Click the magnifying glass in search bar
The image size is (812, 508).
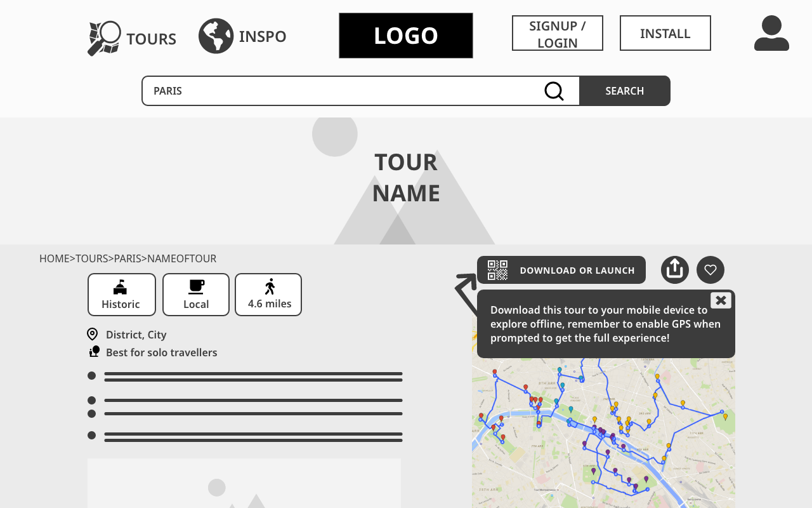click(x=554, y=91)
